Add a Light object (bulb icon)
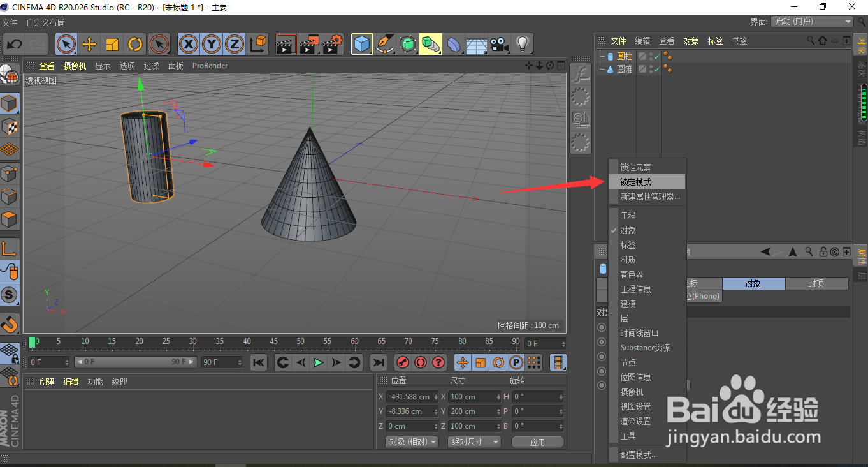The image size is (868, 467). (x=523, y=45)
